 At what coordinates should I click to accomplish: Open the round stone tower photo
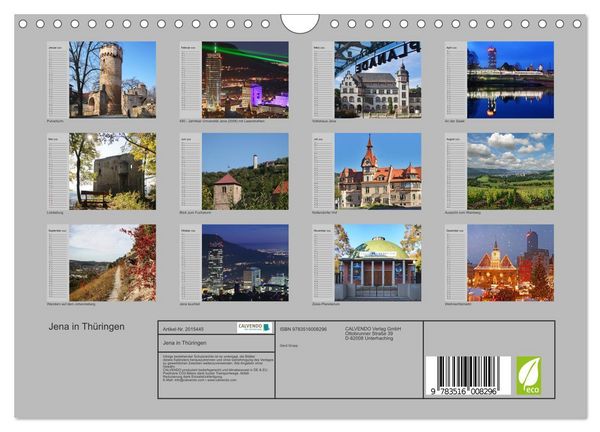pyautogui.click(x=112, y=80)
